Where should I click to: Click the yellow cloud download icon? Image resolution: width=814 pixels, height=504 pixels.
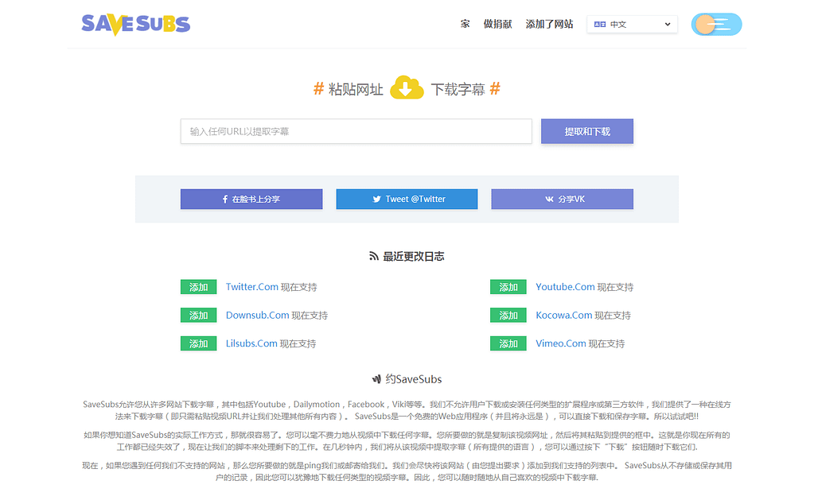pos(407,87)
